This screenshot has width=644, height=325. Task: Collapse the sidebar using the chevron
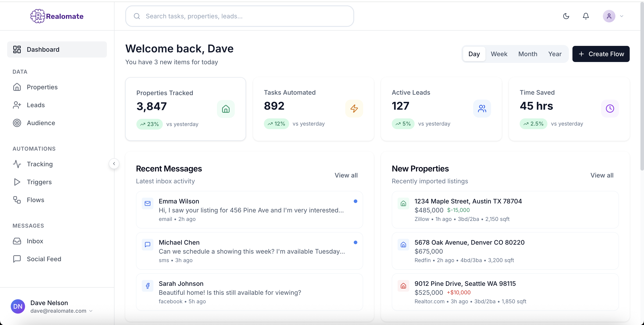click(x=114, y=163)
